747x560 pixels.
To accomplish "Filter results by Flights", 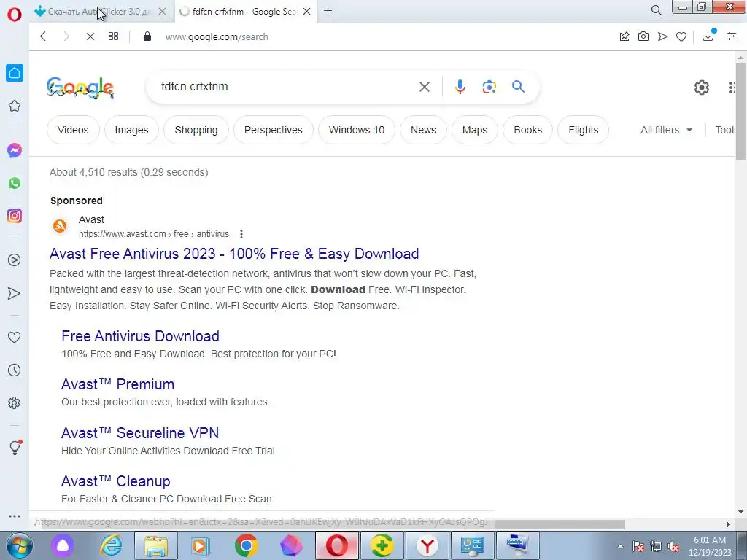I will 583,130.
